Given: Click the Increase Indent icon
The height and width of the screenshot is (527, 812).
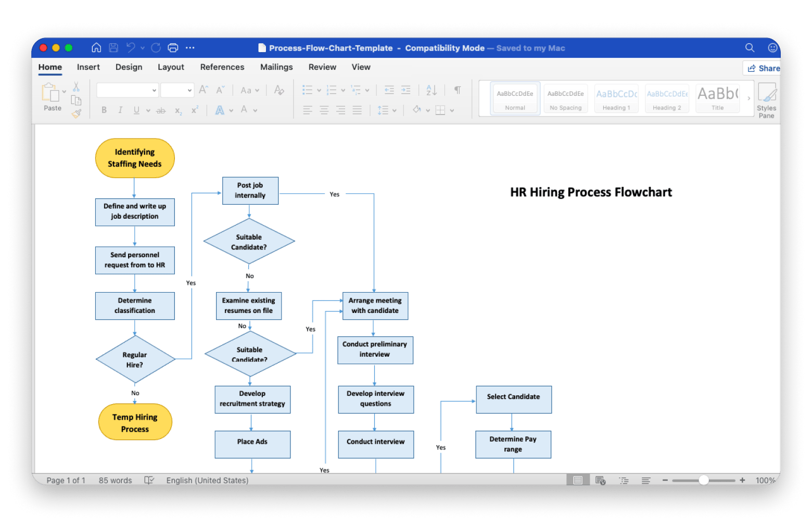Looking at the screenshot, I should click(406, 90).
